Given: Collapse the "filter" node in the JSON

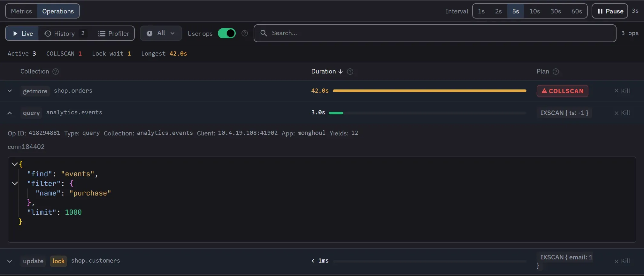Looking at the screenshot, I should tap(14, 183).
